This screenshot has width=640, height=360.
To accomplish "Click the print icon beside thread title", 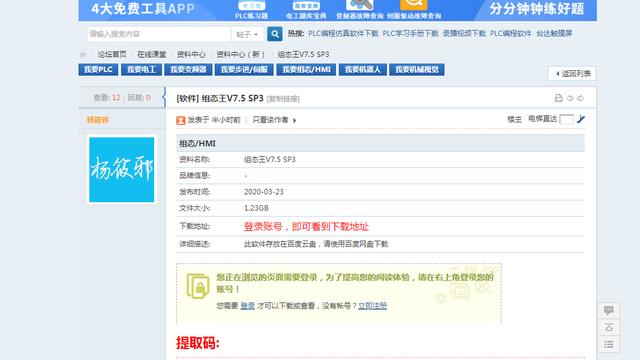I will click(x=558, y=98).
